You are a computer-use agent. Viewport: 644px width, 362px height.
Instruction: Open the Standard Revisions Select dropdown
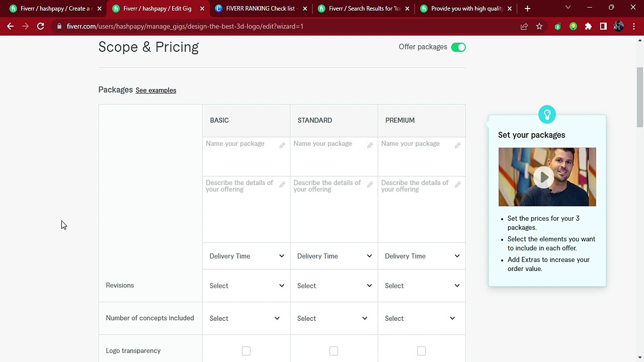click(334, 286)
